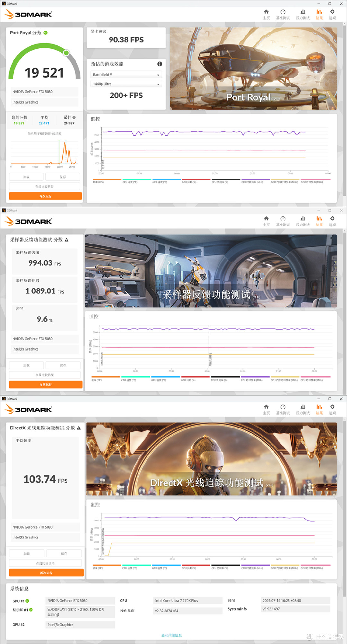
Task: Toggle CPU 使用率 legend in Port Royal chart
Action: 226,181
